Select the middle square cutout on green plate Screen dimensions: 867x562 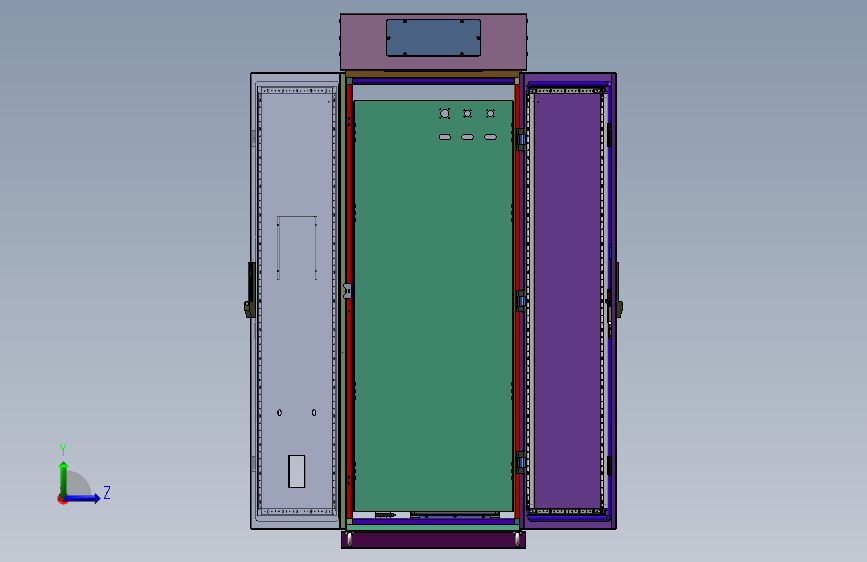point(467,113)
